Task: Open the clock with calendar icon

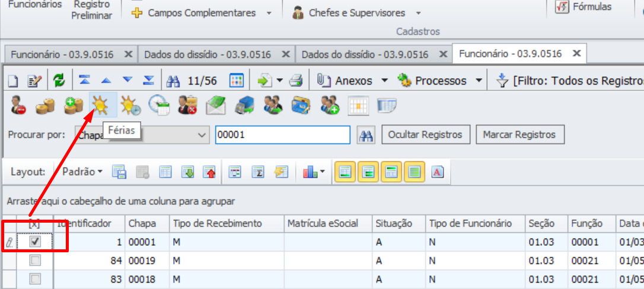Action: [160, 105]
